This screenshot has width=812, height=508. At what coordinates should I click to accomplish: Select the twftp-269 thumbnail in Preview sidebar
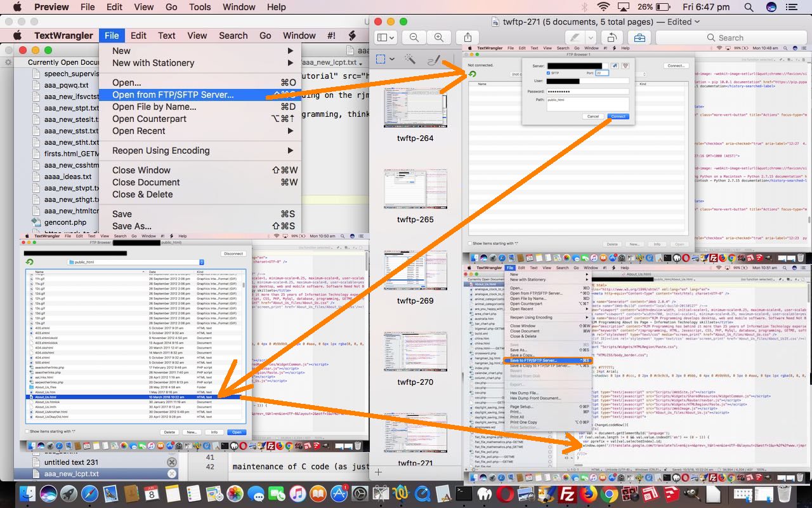(x=416, y=271)
